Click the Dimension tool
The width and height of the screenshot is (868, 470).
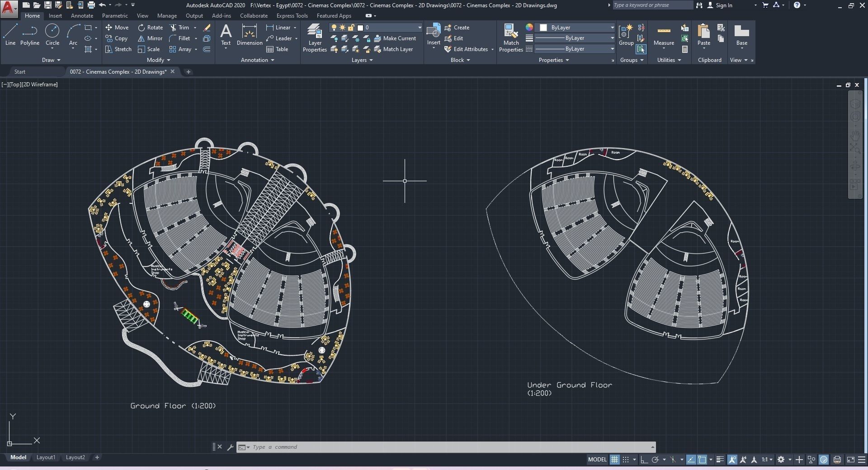(250, 35)
